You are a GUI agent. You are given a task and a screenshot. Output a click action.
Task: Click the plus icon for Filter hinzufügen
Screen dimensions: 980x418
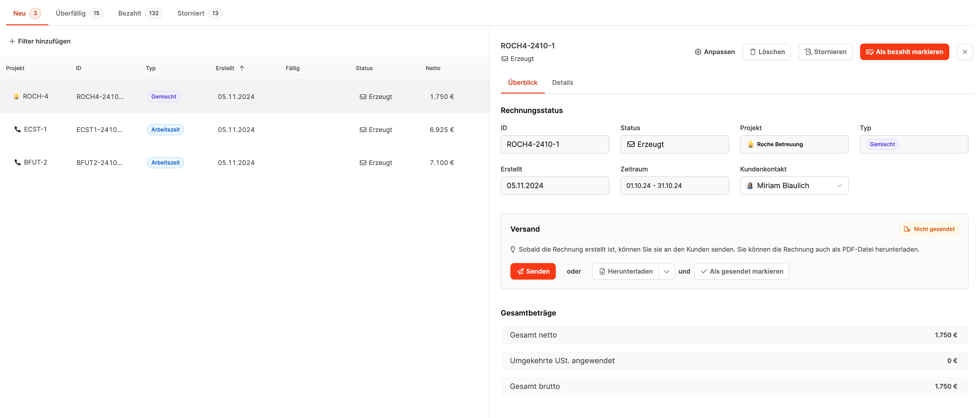tap(12, 41)
